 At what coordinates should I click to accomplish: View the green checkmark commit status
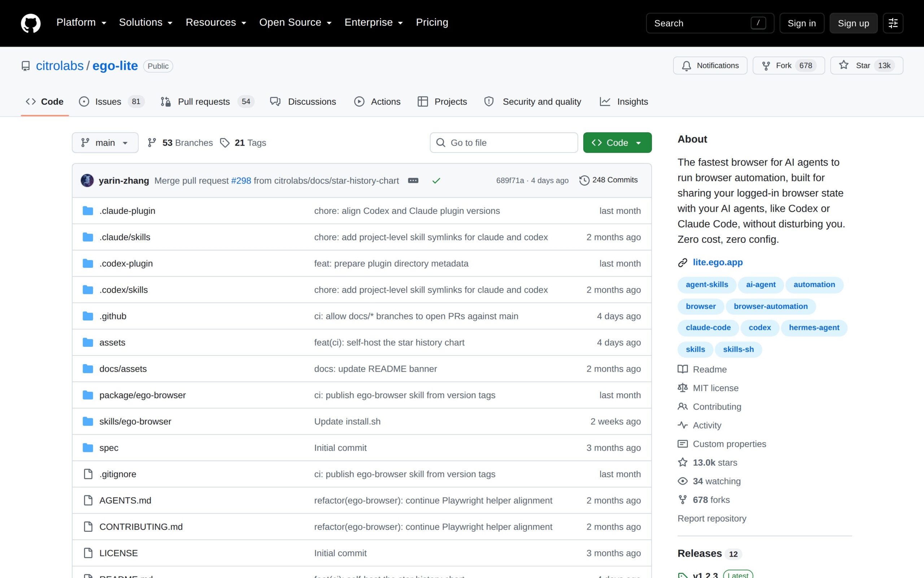(436, 180)
